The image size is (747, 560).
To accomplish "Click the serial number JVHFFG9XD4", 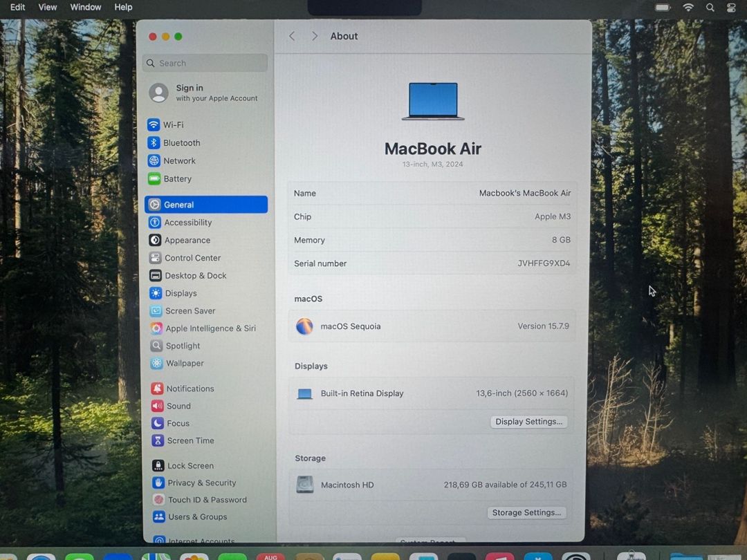I will [544, 263].
